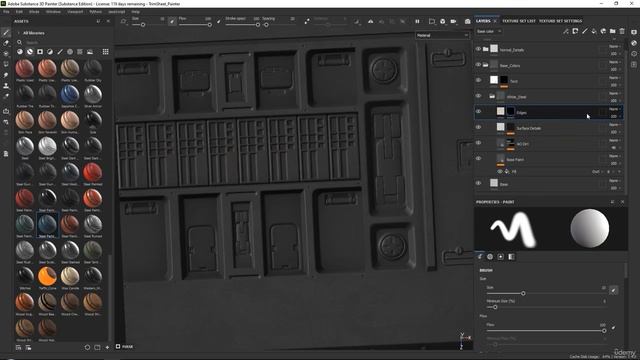
Task: Hide the Surface Details layer
Action: tap(478, 127)
